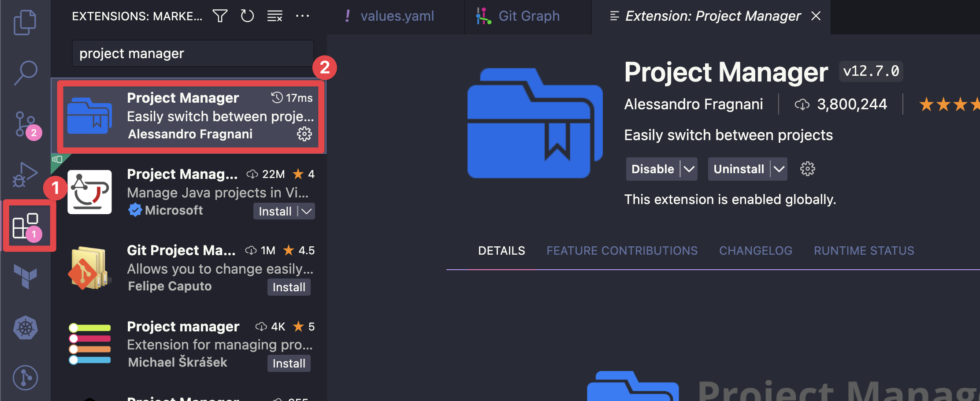
Task: Refresh the extensions list
Action: (247, 16)
